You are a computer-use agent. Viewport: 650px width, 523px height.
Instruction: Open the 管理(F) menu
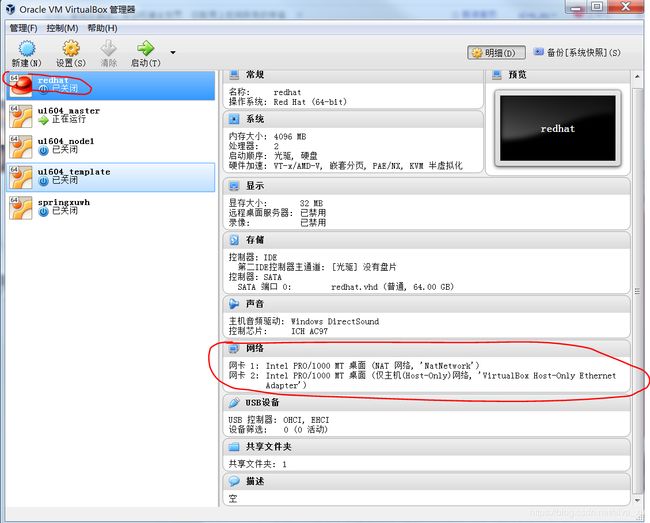point(23,28)
